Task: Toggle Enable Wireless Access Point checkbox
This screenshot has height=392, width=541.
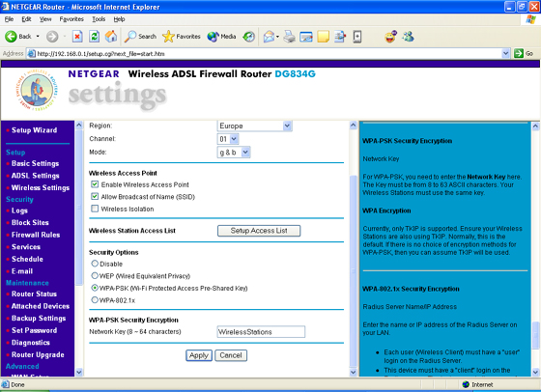Action: click(x=95, y=184)
